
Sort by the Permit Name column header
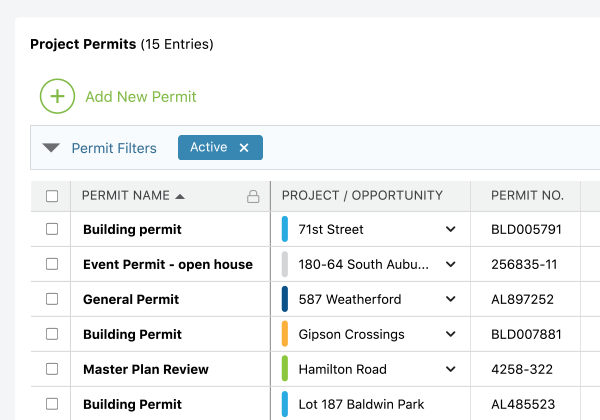pos(126,195)
